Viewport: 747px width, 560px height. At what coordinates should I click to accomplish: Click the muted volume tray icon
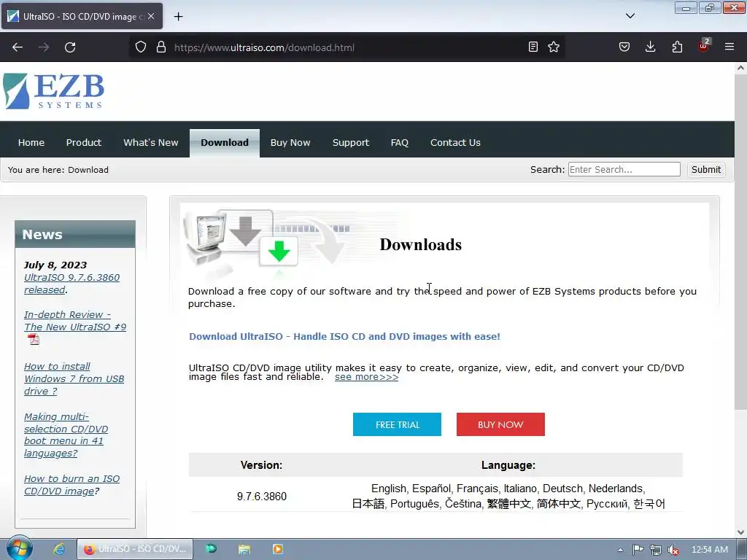pos(673,550)
